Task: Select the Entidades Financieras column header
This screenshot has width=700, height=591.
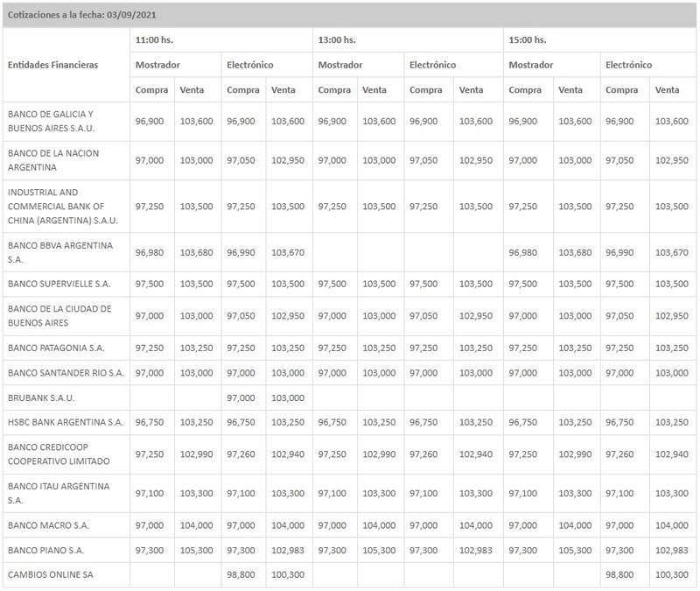Action: [x=52, y=65]
